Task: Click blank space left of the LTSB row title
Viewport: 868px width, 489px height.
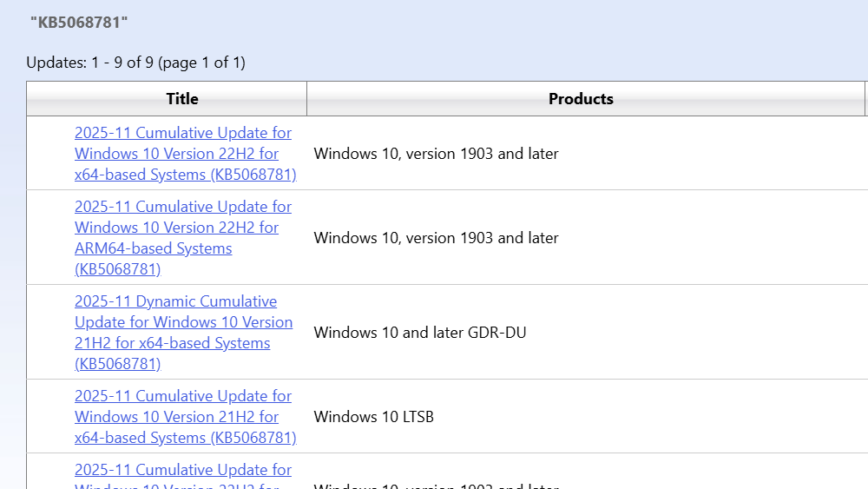Action: (49, 417)
